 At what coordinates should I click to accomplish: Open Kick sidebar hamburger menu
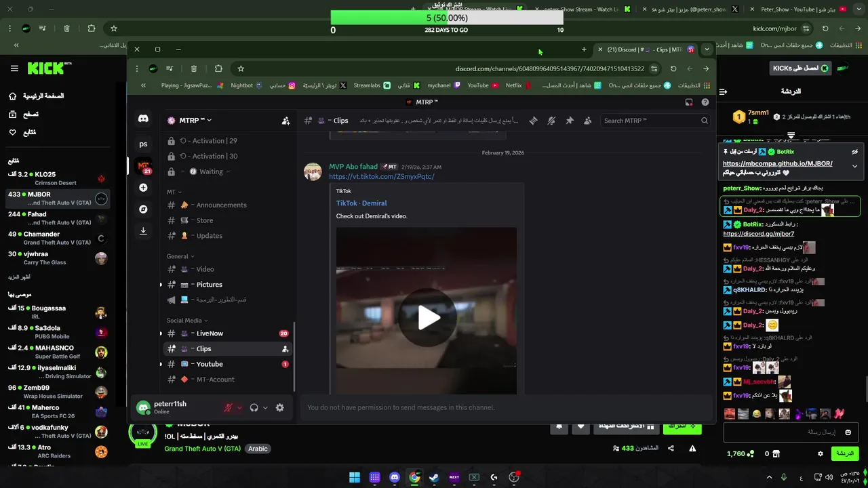pyautogui.click(x=14, y=68)
